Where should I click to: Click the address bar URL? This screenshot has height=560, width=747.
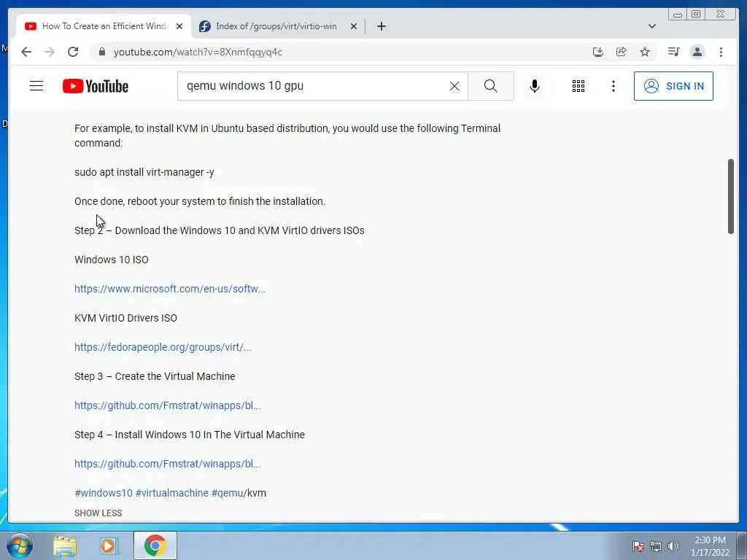pyautogui.click(x=198, y=52)
